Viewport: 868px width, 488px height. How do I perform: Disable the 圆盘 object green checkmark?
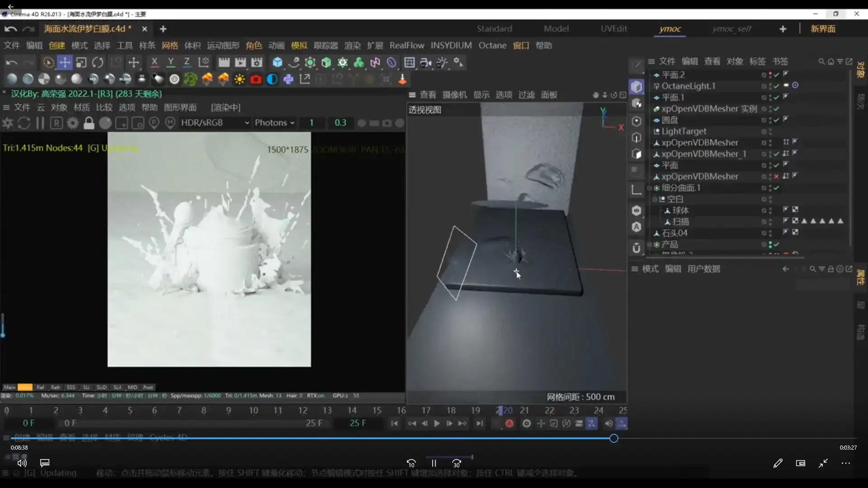coord(776,120)
